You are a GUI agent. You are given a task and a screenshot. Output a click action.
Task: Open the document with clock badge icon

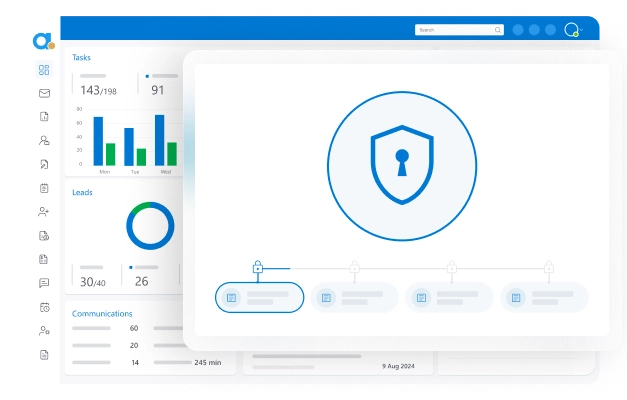pos(44,236)
